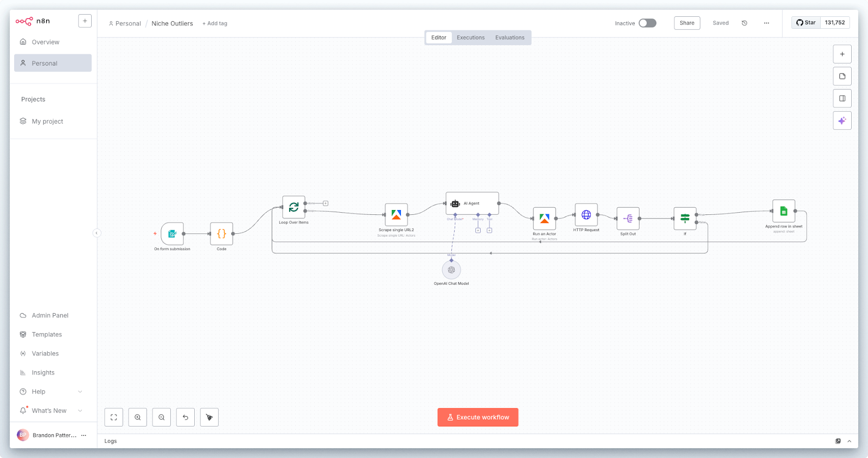The image size is (868, 458).
Task: Select the Code node
Action: pyautogui.click(x=221, y=234)
